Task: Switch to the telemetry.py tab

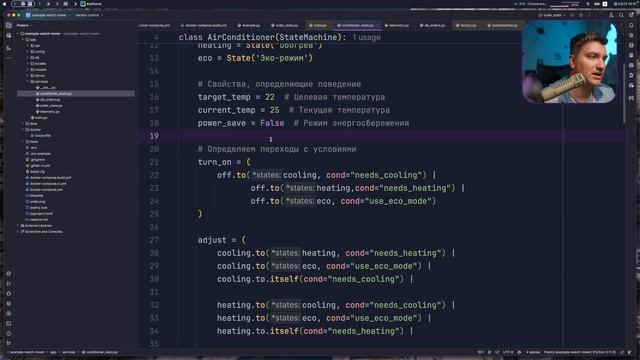Action: click(396, 25)
